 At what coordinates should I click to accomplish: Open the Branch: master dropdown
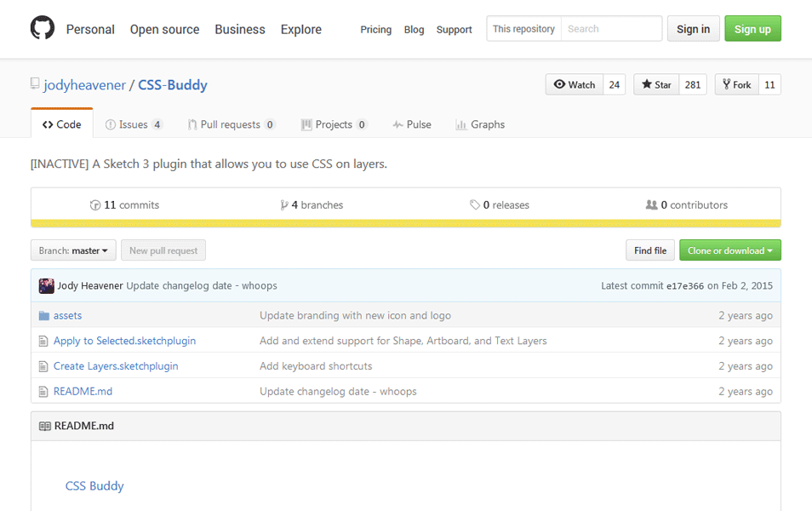pos(73,250)
